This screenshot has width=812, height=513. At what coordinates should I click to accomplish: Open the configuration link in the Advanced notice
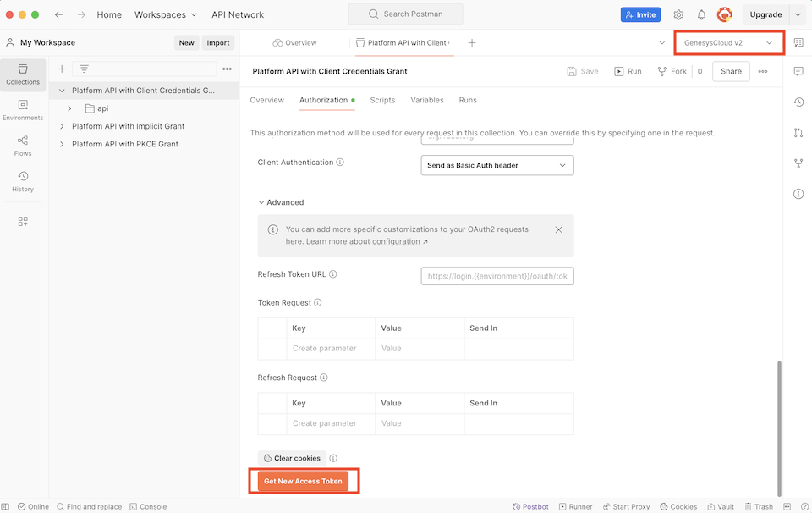pos(397,240)
